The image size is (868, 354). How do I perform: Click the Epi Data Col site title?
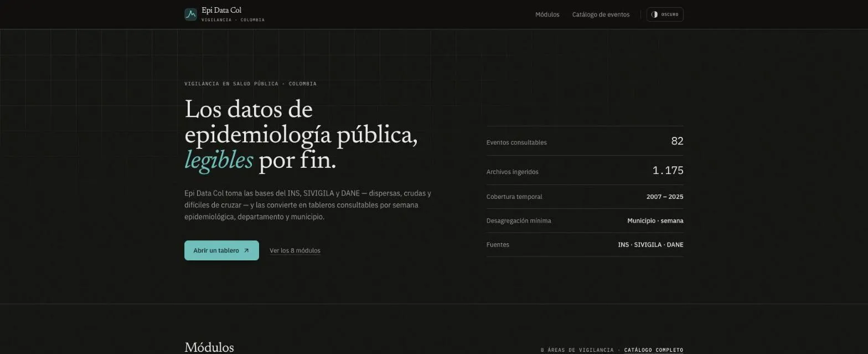[221, 10]
